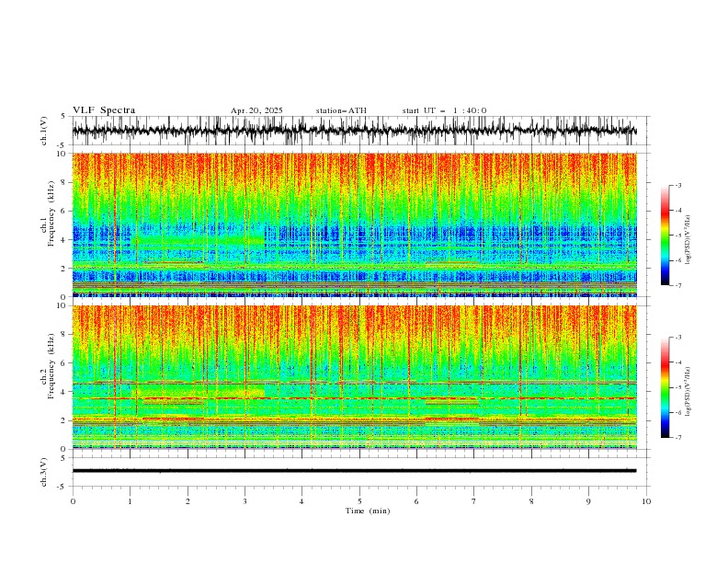The height and width of the screenshot is (563, 728).
Task: Click the 'start UT = 1:40:0' label
Action: coord(444,110)
